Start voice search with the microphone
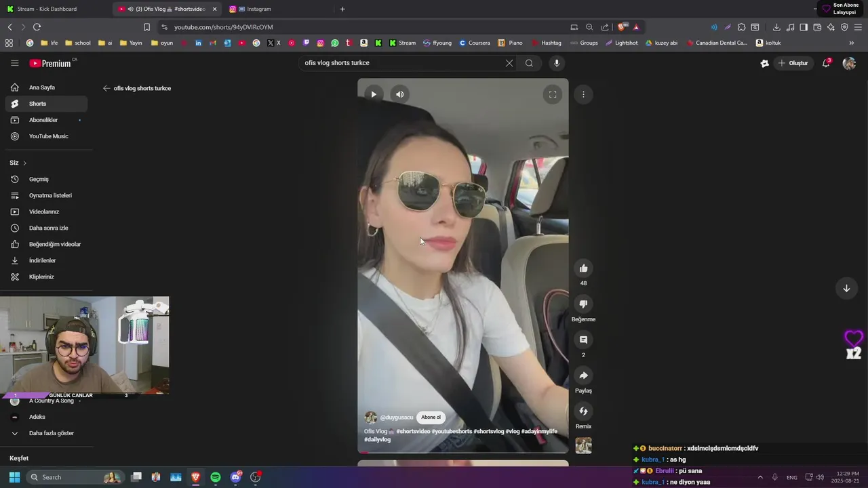The width and height of the screenshot is (868, 488). click(557, 63)
